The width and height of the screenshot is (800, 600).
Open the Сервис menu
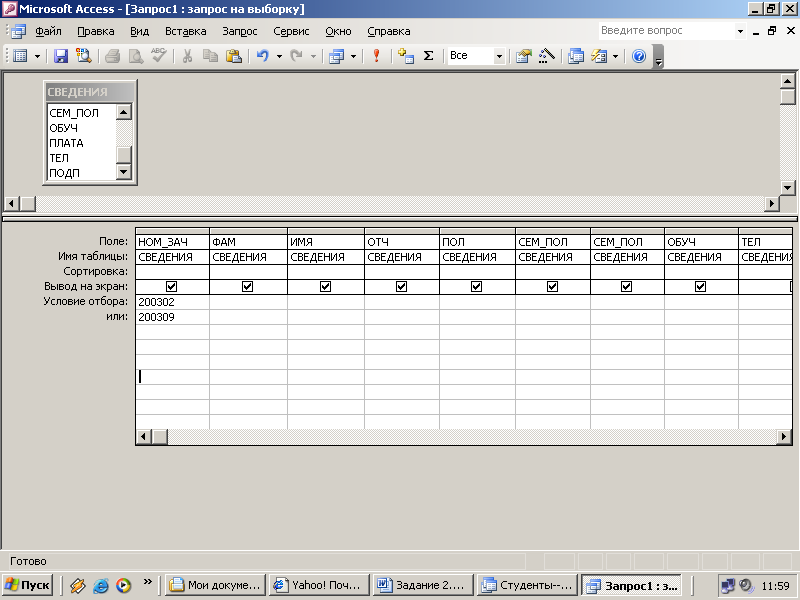291,32
